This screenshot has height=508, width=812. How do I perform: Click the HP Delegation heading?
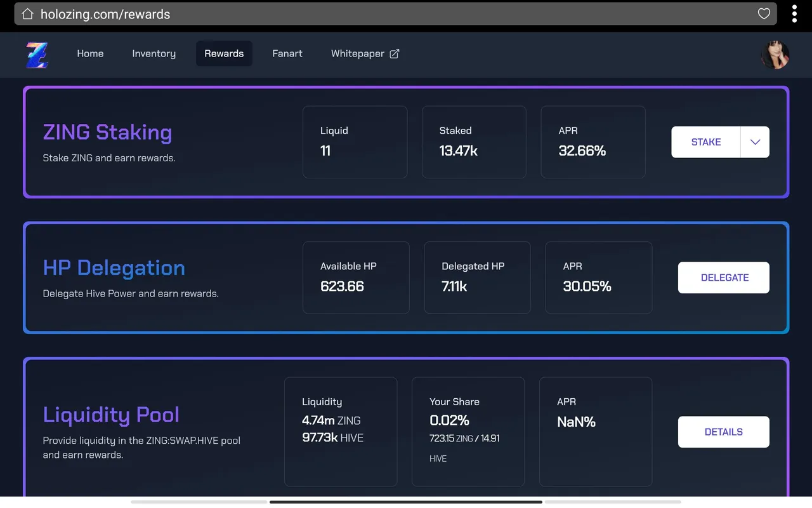114,267
